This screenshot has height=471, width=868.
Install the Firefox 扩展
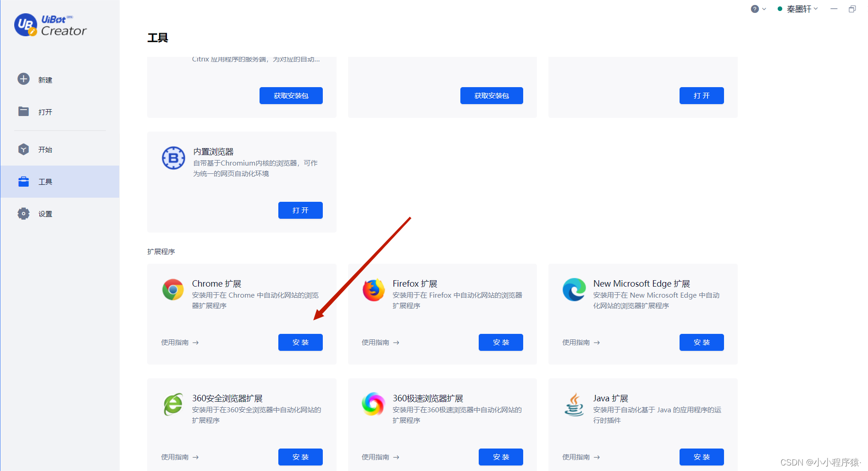pos(501,342)
